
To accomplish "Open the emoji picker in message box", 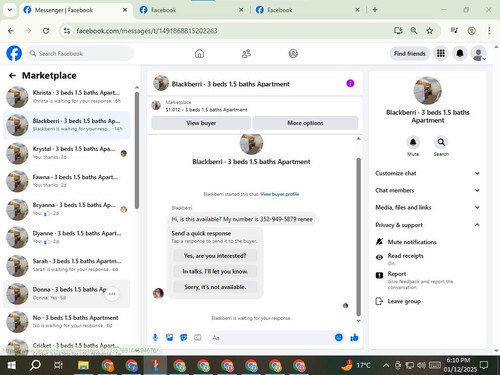I will point(339,338).
